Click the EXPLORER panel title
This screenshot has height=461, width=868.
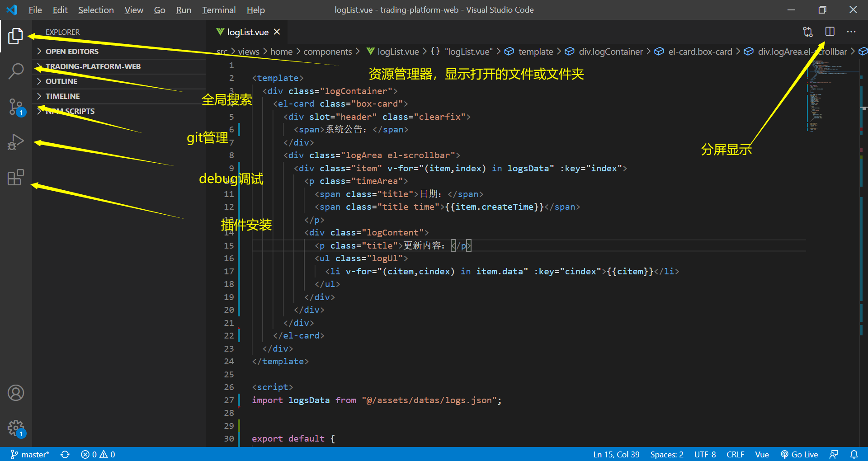62,32
